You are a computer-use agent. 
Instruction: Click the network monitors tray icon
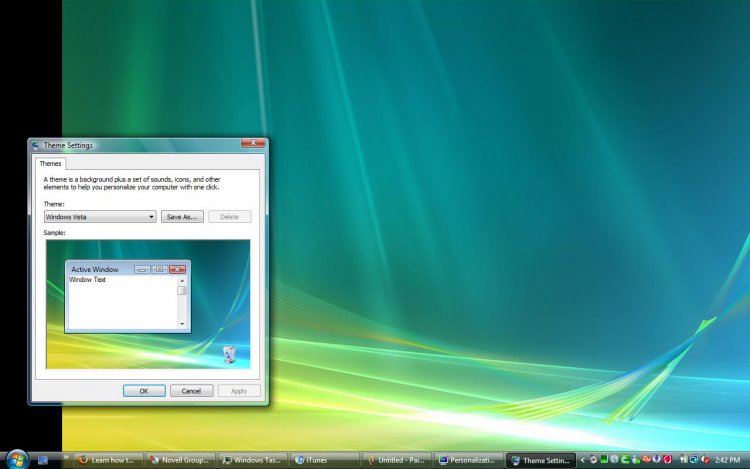(x=694, y=459)
